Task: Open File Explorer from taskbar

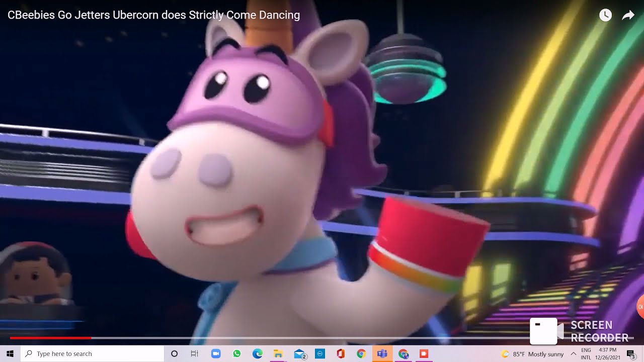Action: coord(278,354)
